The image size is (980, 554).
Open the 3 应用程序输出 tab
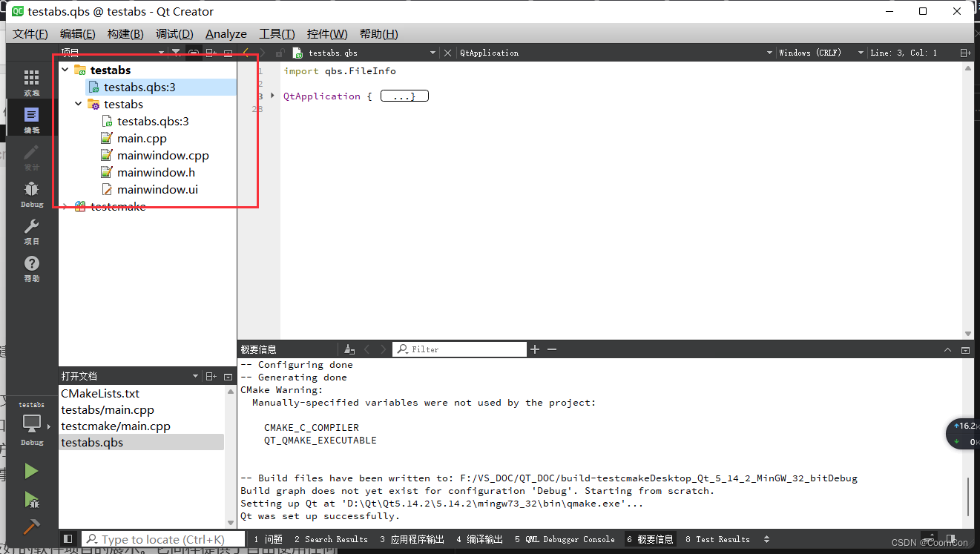[412, 539]
